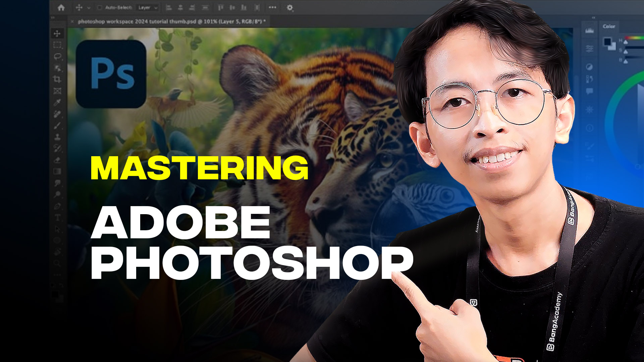The width and height of the screenshot is (644, 362).
Task: Select the Eyedropper tool
Action: pos(57,102)
